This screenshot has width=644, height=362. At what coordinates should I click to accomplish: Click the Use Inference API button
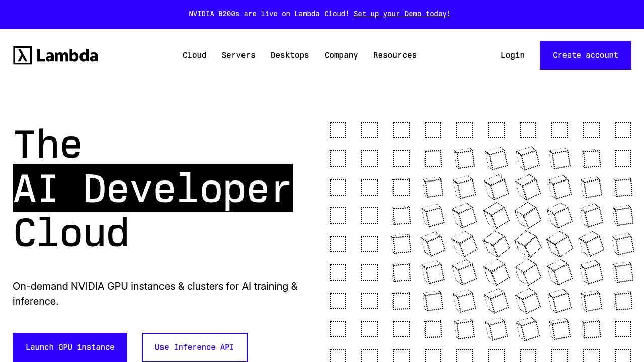point(195,347)
